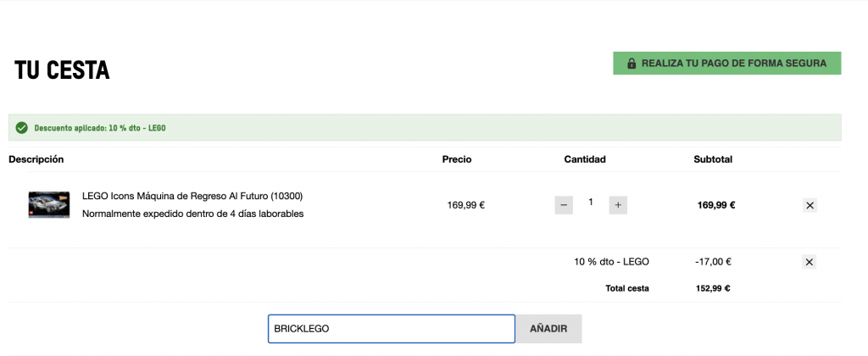The image size is (868, 356).
Task: Click the TU CESTA page heading
Action: 62,71
